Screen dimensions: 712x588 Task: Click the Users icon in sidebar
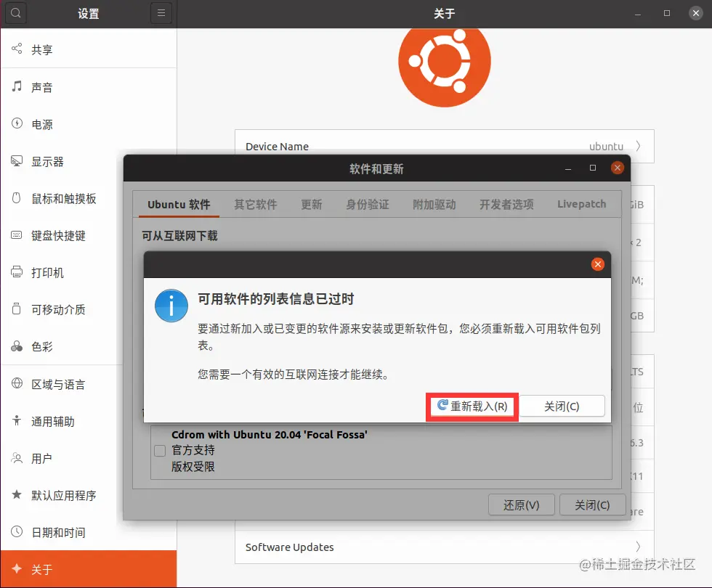(17, 458)
